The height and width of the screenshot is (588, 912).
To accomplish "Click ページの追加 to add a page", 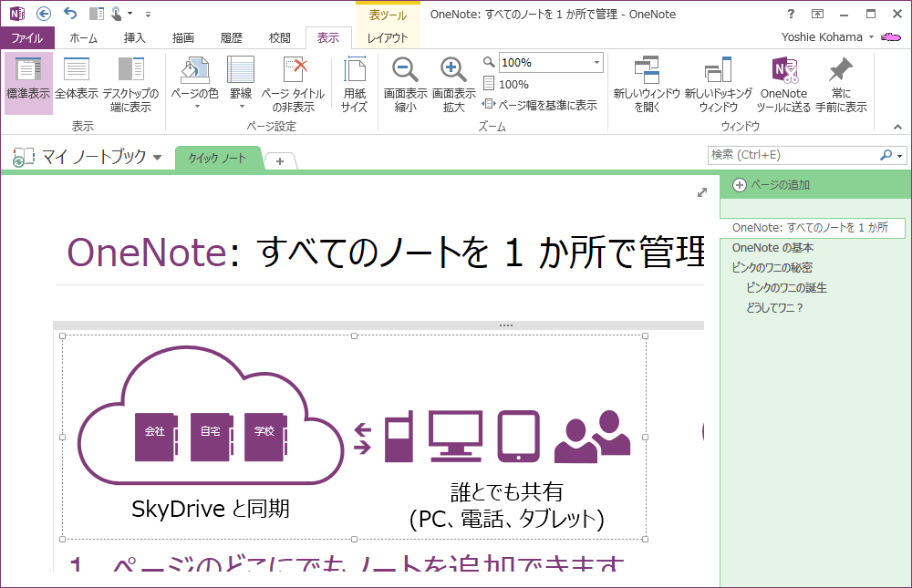I will pos(772,185).
